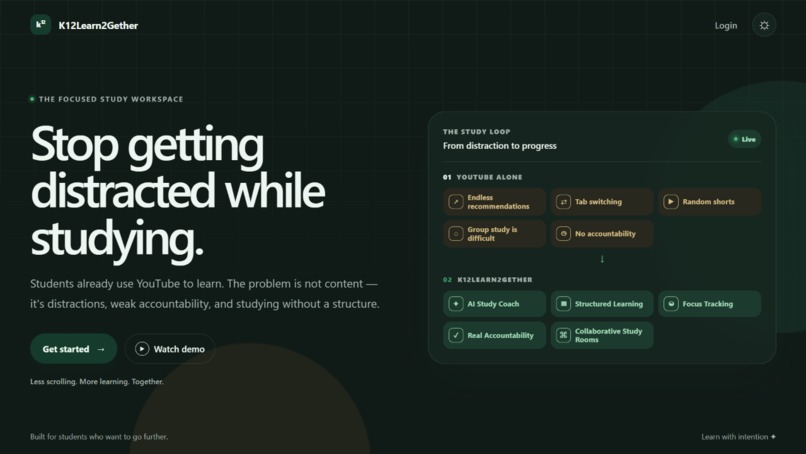Click the 'Students already use YouTube to learn' paragraph
The height and width of the screenshot is (454, 806).
(205, 294)
